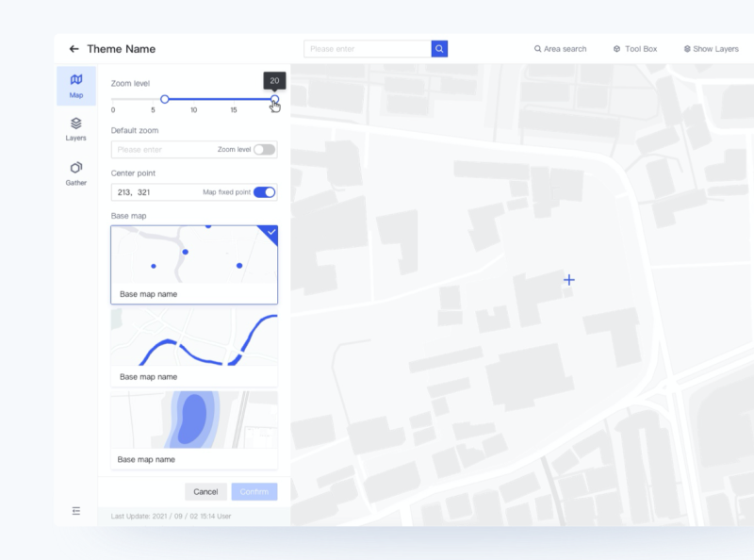Select the Map section in the sidebar
Image resolution: width=754 pixels, height=560 pixels.
(76, 85)
